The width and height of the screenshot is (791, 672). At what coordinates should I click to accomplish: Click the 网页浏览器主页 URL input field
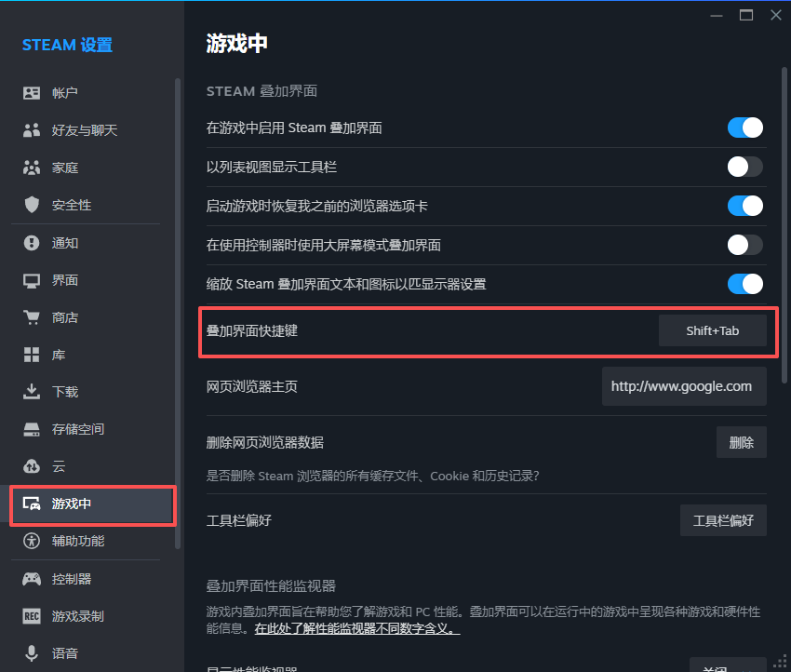(x=684, y=386)
